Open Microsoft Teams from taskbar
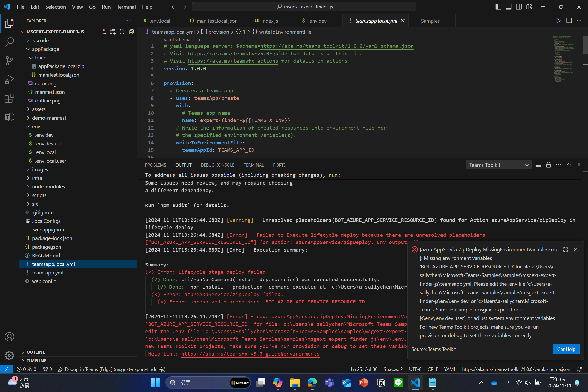Image resolution: width=588 pixels, height=392 pixels. (329, 383)
